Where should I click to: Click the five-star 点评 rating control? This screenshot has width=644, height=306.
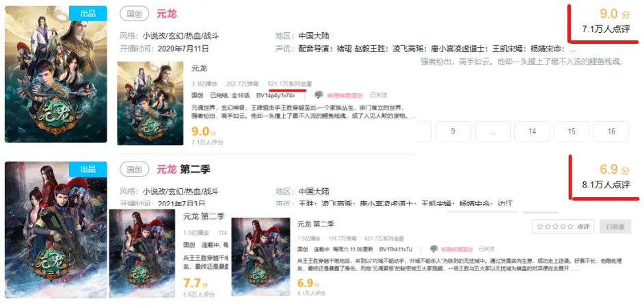tap(563, 227)
